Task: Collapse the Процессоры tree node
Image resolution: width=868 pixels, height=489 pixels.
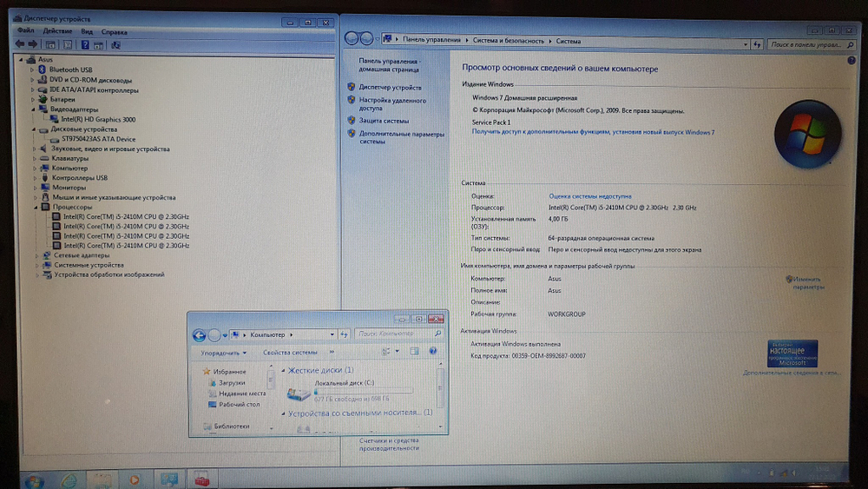Action: [36, 207]
